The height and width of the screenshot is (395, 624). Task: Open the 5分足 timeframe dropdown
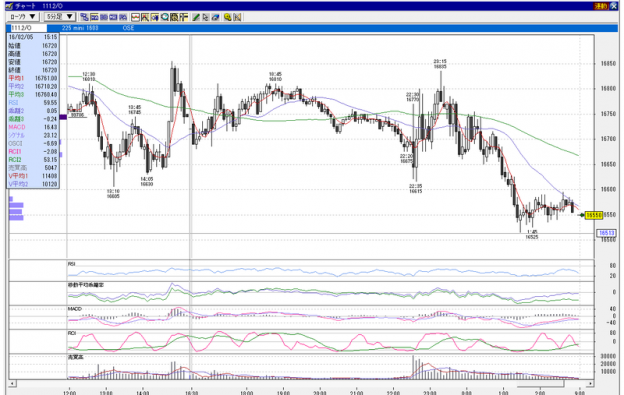pos(59,17)
